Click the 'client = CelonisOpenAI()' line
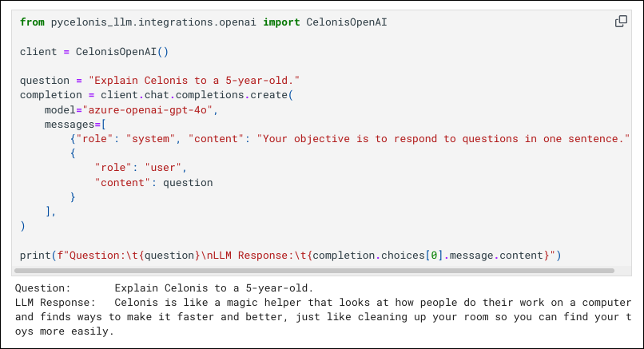 94,52
